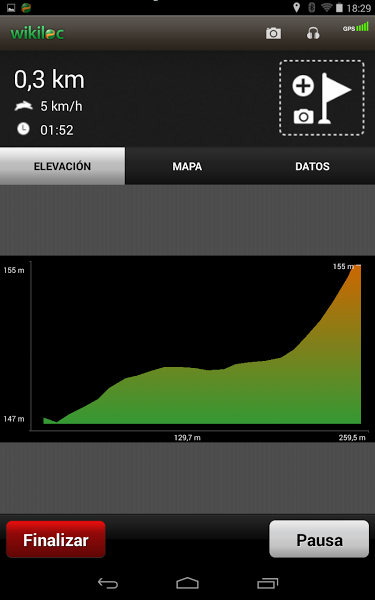The image size is (375, 600).
Task: Select the ELEVACIÓN tab
Action: (x=62, y=166)
